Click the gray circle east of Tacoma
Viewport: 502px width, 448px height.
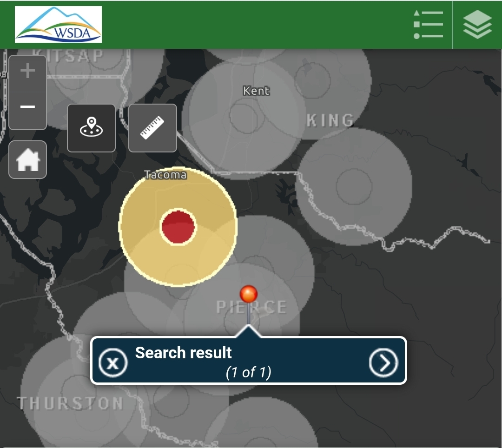tap(354, 186)
